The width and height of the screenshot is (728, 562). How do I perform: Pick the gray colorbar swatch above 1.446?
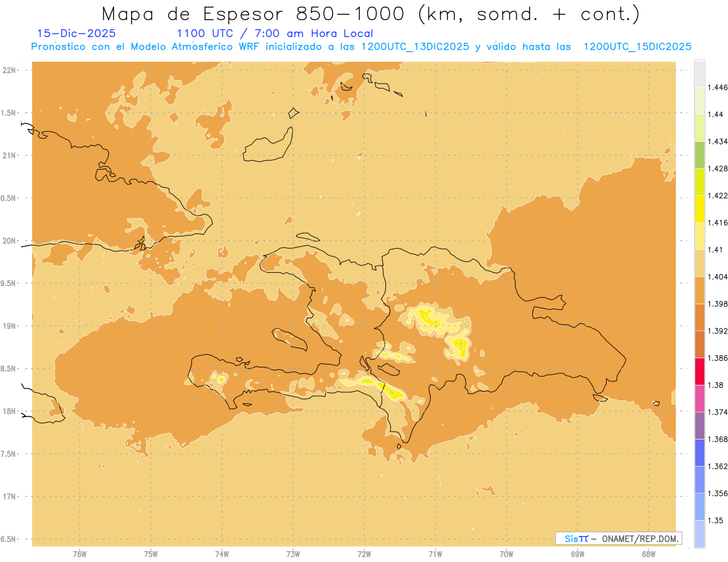pos(699,74)
